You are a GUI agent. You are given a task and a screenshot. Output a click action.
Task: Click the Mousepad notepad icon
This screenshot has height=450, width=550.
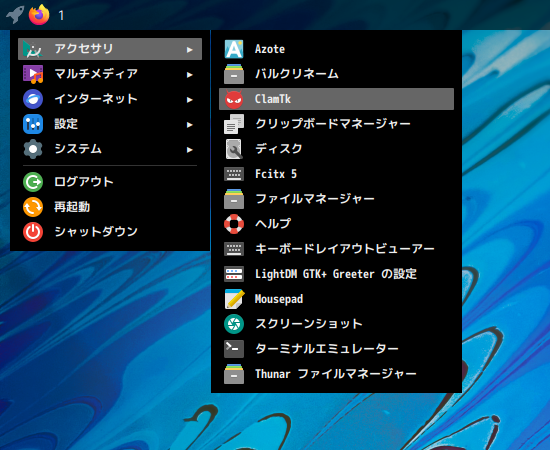coord(234,299)
